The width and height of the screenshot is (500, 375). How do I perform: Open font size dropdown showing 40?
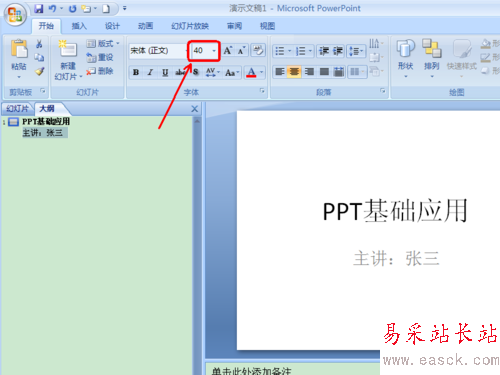[x=214, y=51]
